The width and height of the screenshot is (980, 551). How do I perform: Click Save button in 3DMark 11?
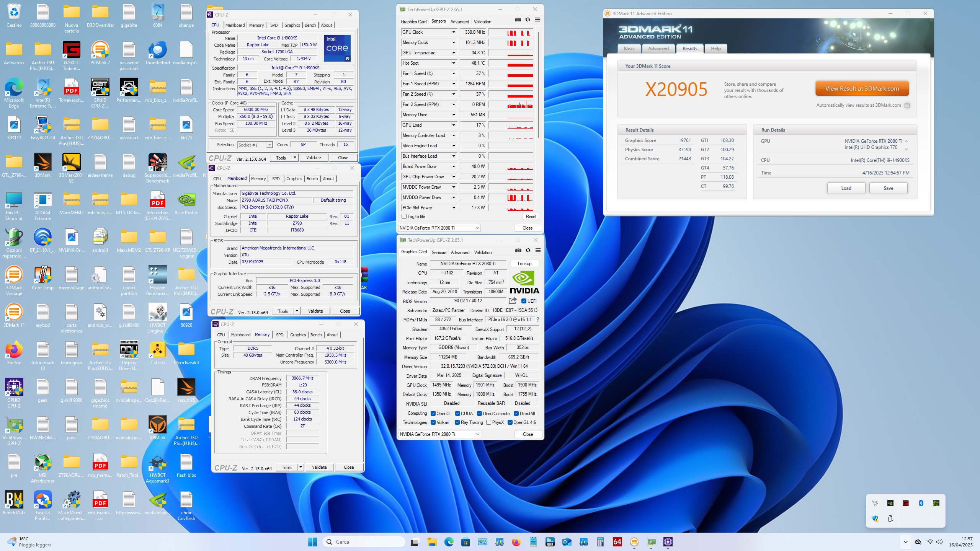point(888,188)
